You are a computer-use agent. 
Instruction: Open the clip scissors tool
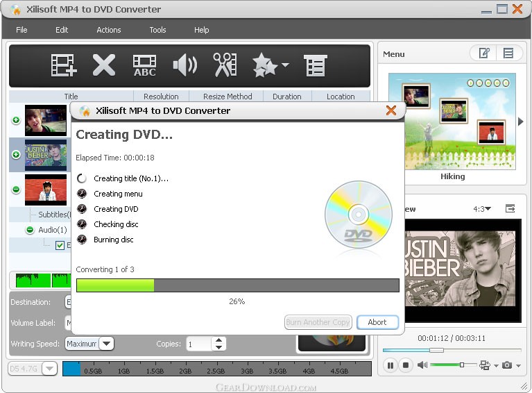pyautogui.click(x=225, y=65)
